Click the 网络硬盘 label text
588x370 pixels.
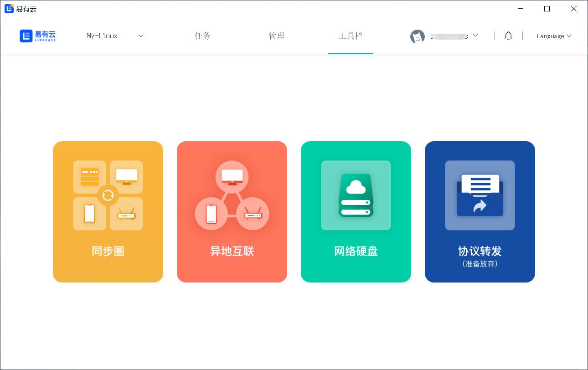[x=356, y=251]
